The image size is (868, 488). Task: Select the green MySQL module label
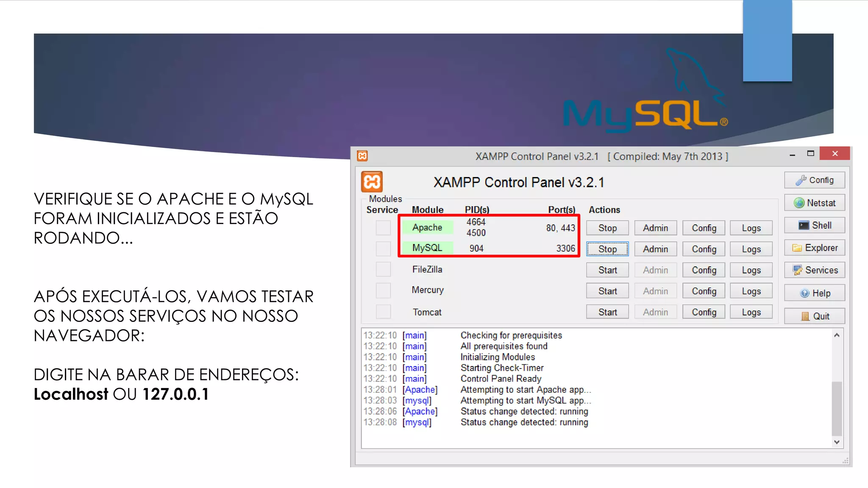(x=427, y=248)
